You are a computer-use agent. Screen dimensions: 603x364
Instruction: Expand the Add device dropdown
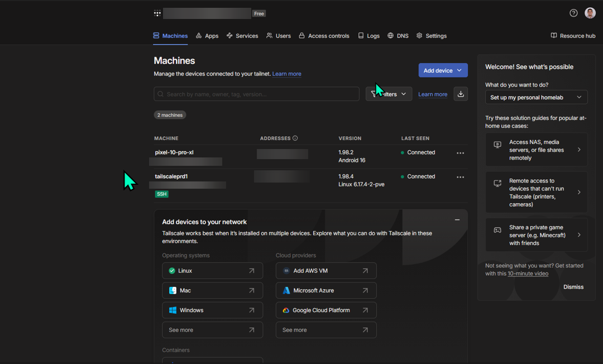point(443,70)
